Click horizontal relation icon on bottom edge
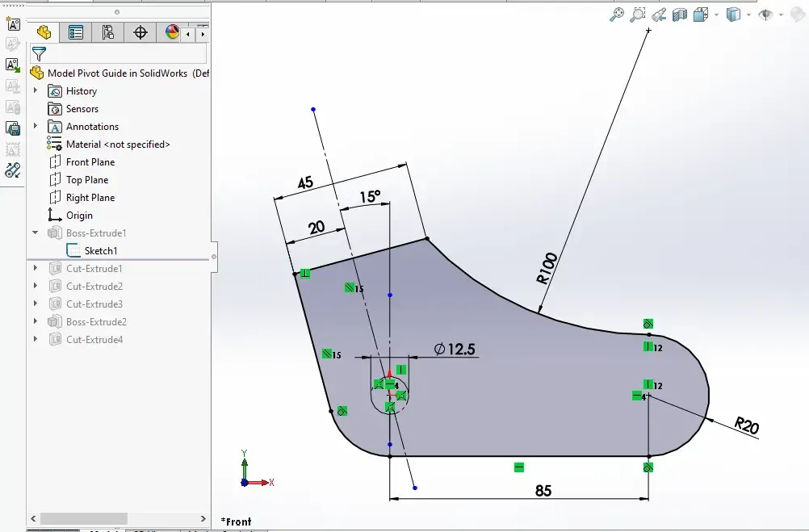 (519, 467)
